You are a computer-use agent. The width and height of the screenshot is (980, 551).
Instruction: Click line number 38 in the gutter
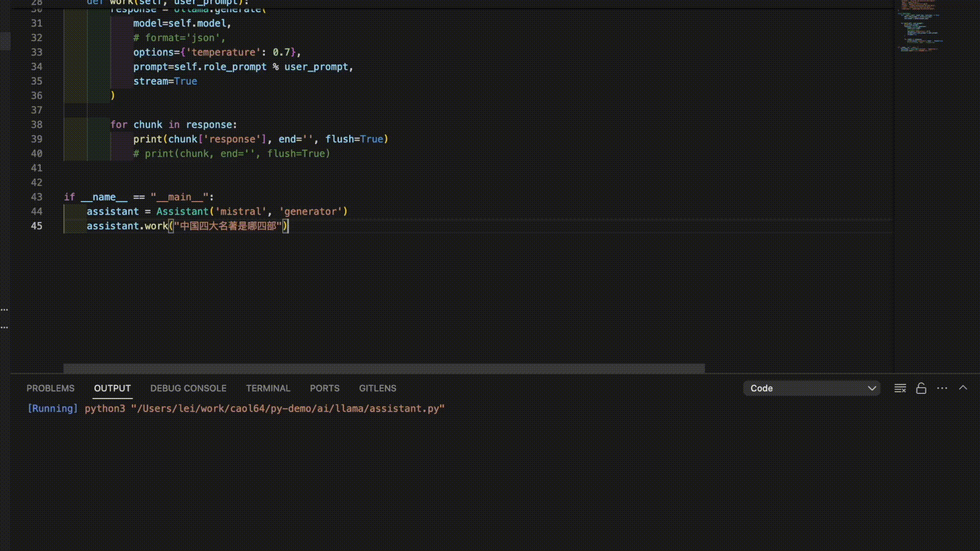(37, 124)
